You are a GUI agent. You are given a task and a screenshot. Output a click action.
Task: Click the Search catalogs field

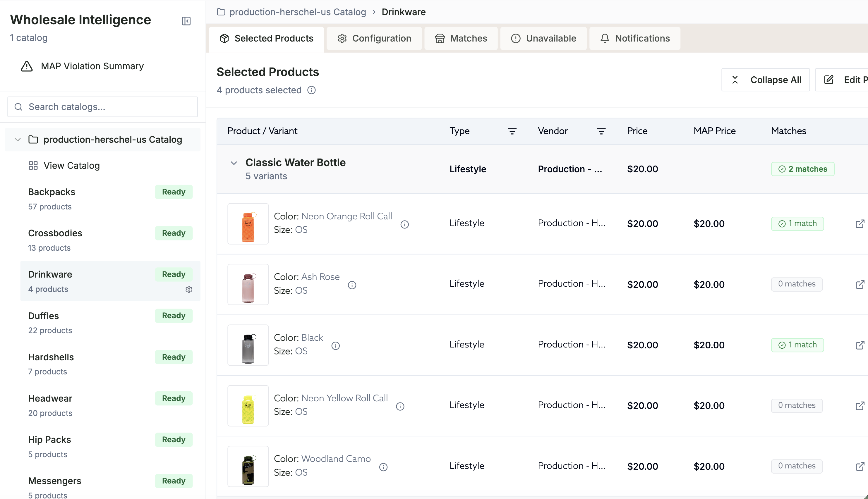click(102, 107)
